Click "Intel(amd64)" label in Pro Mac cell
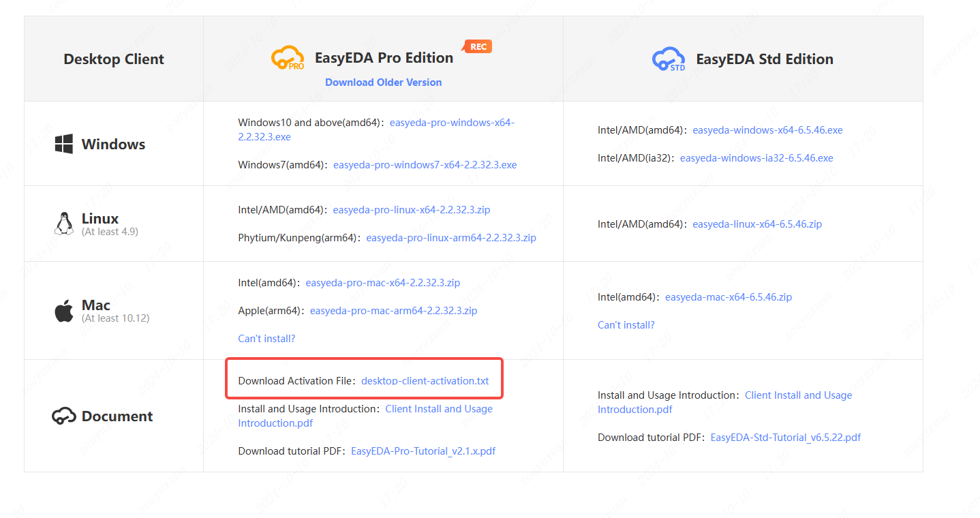 (269, 282)
